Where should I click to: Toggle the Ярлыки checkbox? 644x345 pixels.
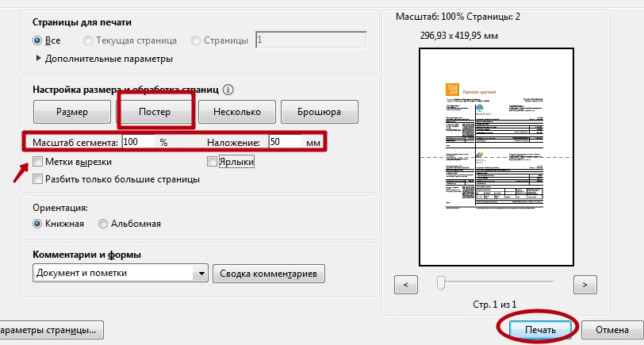pos(212,162)
